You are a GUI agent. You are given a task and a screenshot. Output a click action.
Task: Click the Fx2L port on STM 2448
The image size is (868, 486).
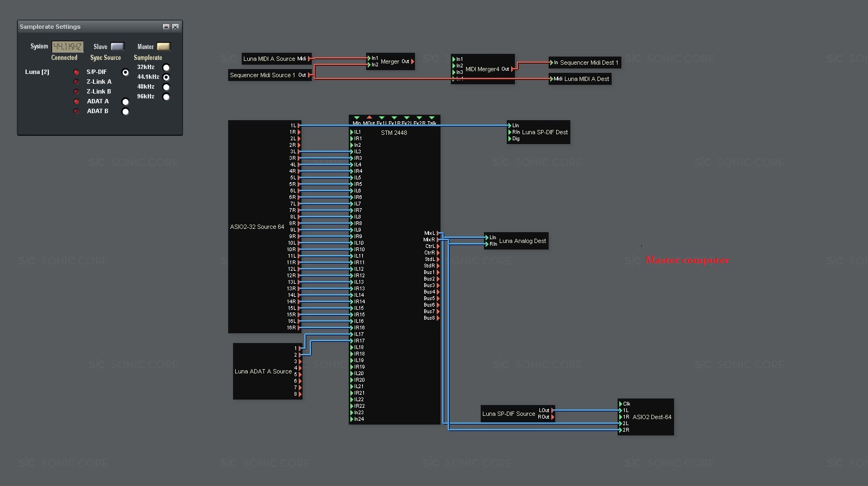click(x=407, y=117)
